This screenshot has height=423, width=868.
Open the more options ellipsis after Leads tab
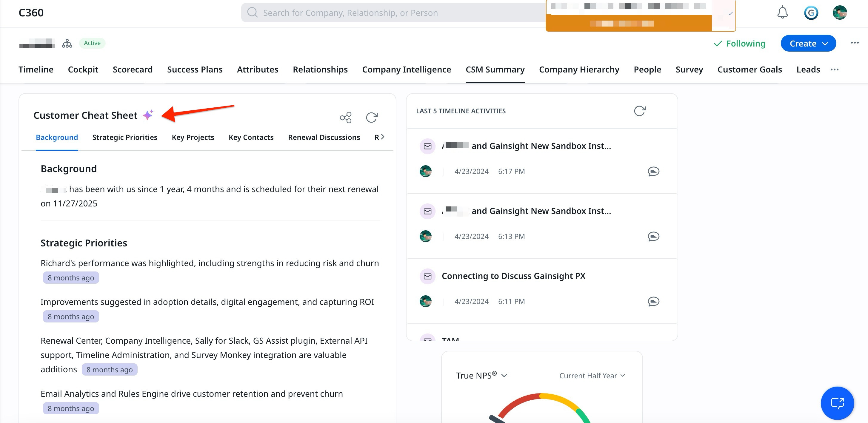[834, 70]
